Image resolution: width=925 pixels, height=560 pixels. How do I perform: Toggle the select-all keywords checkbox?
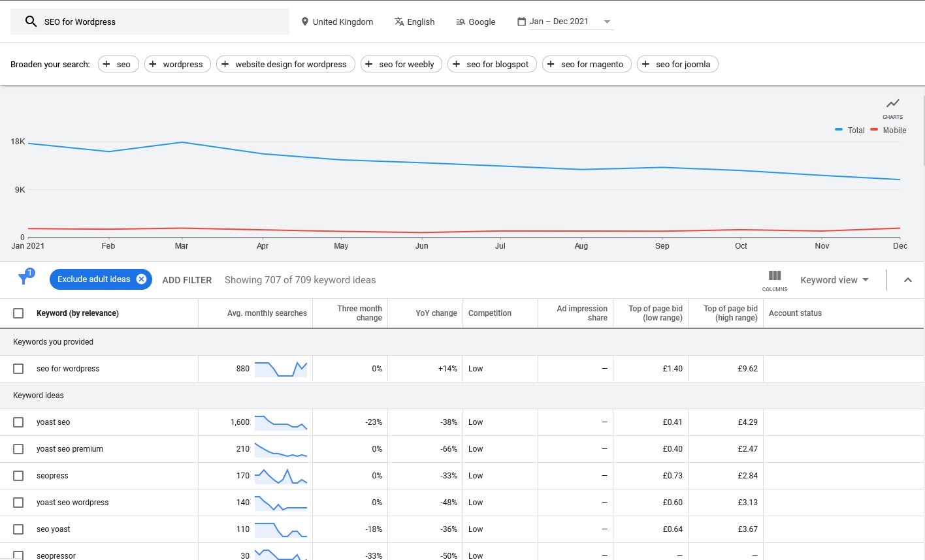click(18, 313)
